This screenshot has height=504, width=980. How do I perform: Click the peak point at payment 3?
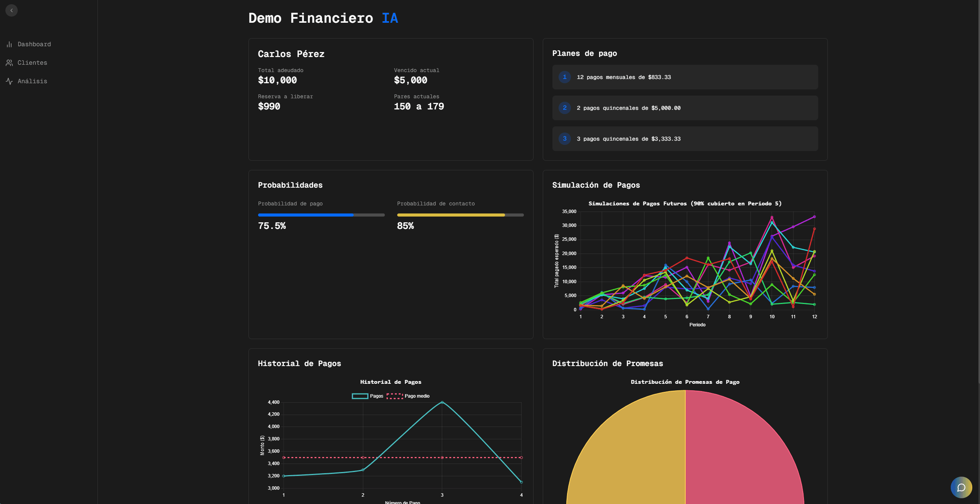(442, 402)
